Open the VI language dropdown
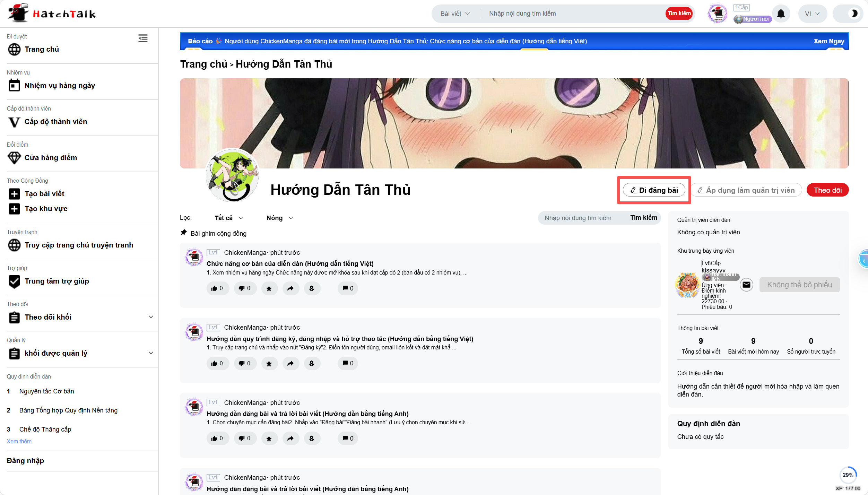Screen dimensions: 868x495 (812, 14)
